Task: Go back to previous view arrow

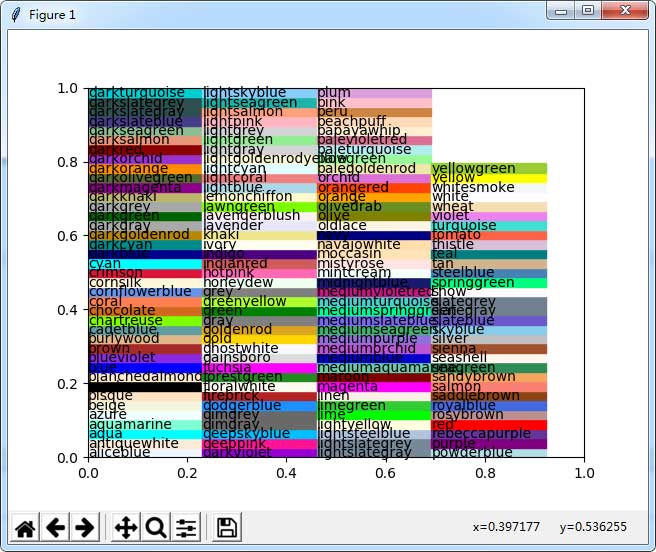Action: pyautogui.click(x=55, y=528)
